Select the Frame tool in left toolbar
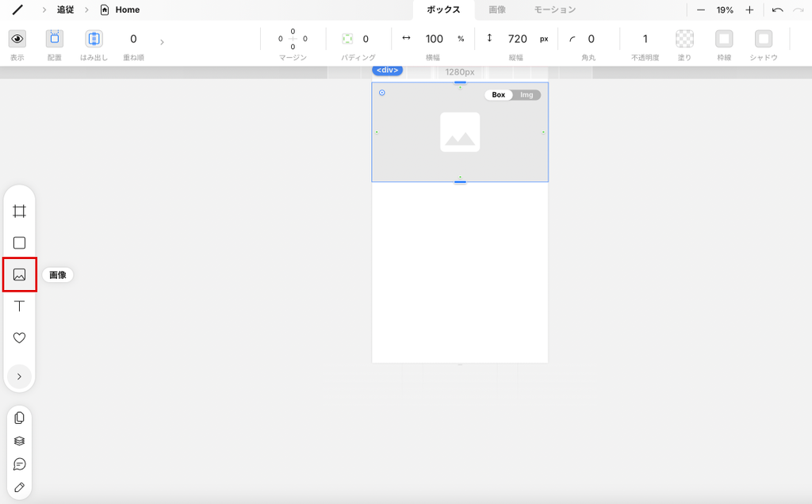The width and height of the screenshot is (812, 504). (20, 212)
